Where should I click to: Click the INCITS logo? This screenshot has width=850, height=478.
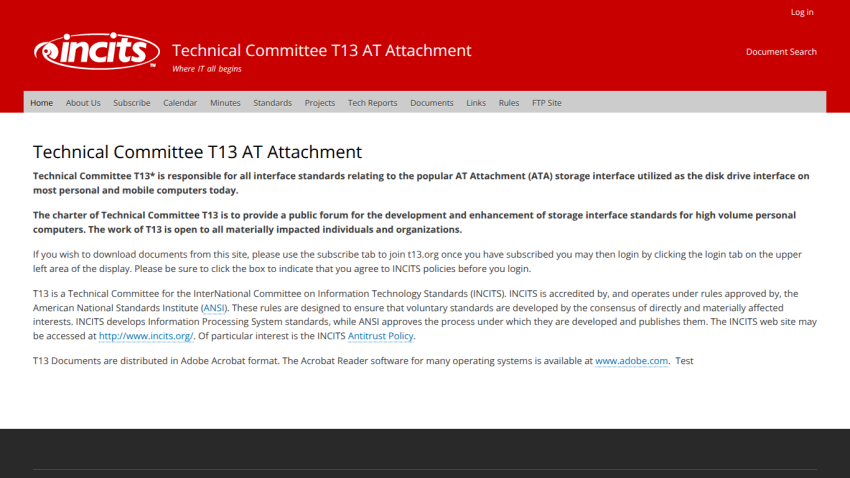tap(96, 51)
